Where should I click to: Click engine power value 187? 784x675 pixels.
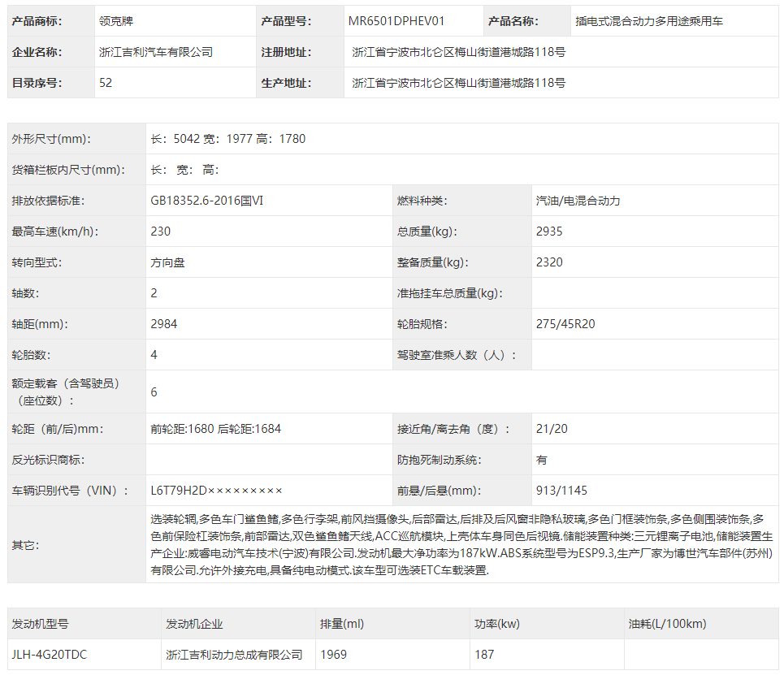(x=484, y=655)
